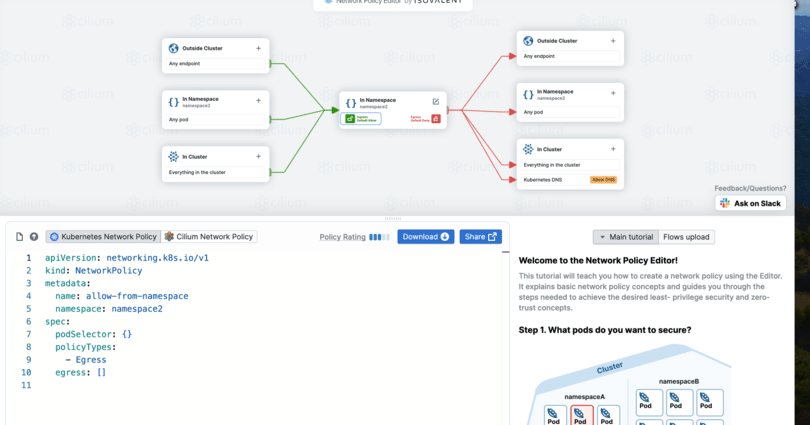This screenshot has width=810, height=425.
Task: Click the Slack logo icon
Action: pyautogui.click(x=725, y=203)
